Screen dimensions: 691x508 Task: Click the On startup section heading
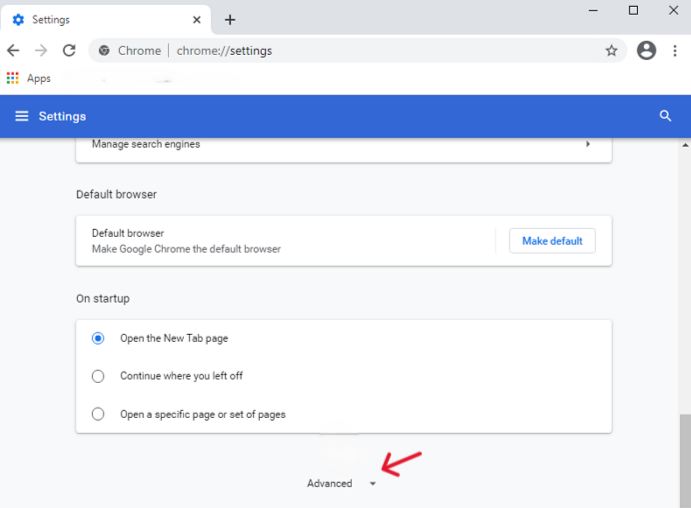pos(103,299)
